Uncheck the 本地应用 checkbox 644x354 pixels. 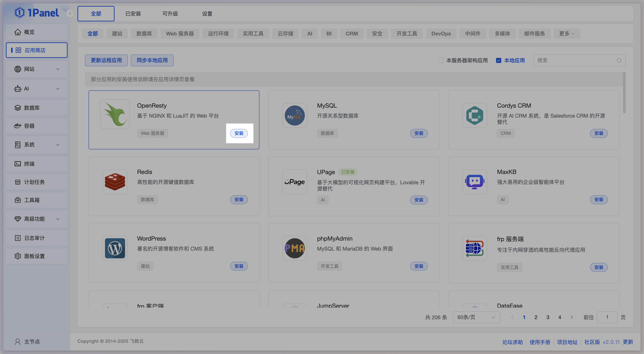tap(498, 60)
